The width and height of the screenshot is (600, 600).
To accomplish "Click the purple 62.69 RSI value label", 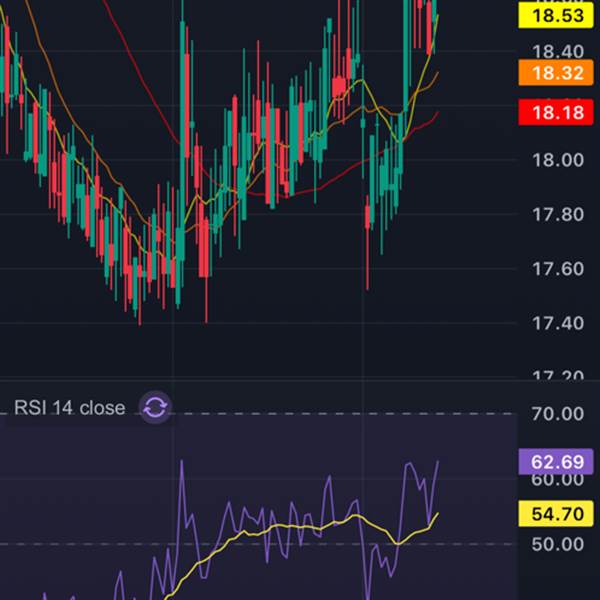I will pos(556,462).
